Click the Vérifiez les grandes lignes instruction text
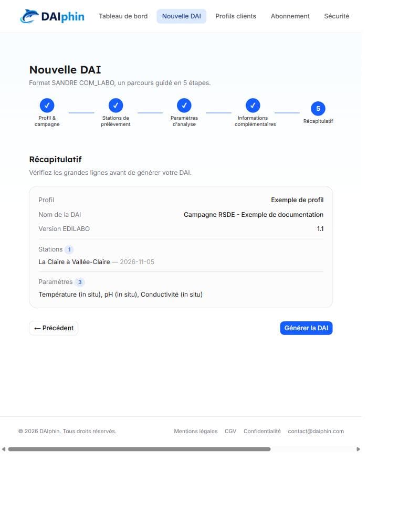The width and height of the screenshot is (420, 525). click(110, 173)
